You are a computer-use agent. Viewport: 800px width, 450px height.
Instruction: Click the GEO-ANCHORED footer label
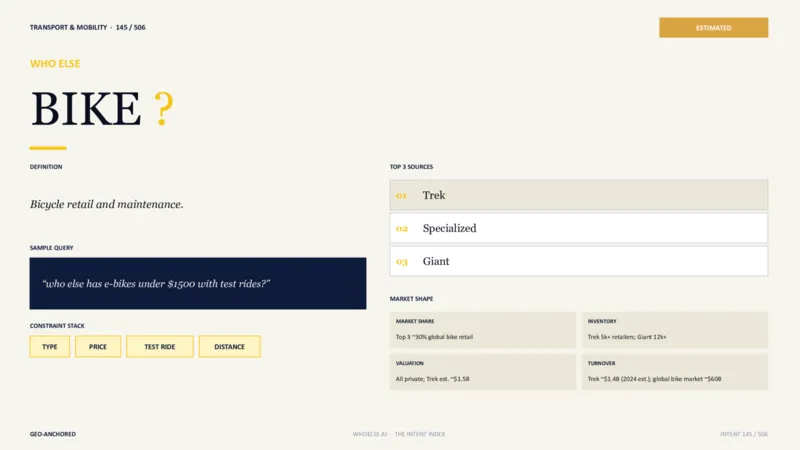coord(53,434)
